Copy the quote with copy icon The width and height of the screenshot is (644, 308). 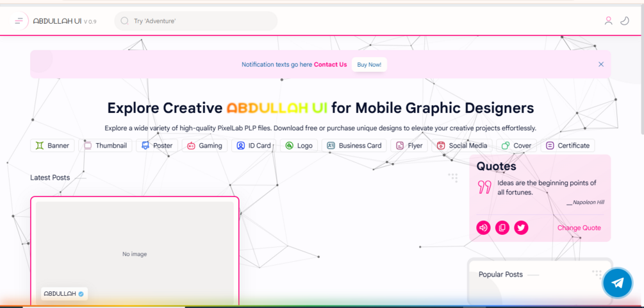coord(502,228)
